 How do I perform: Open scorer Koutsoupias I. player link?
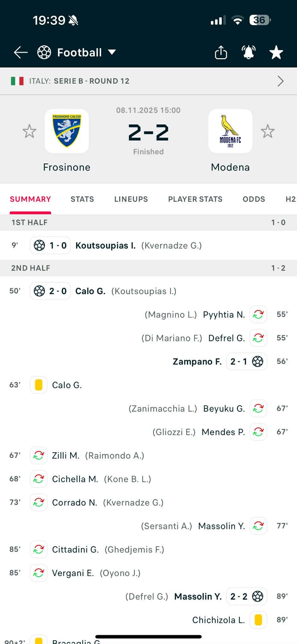[105, 246]
